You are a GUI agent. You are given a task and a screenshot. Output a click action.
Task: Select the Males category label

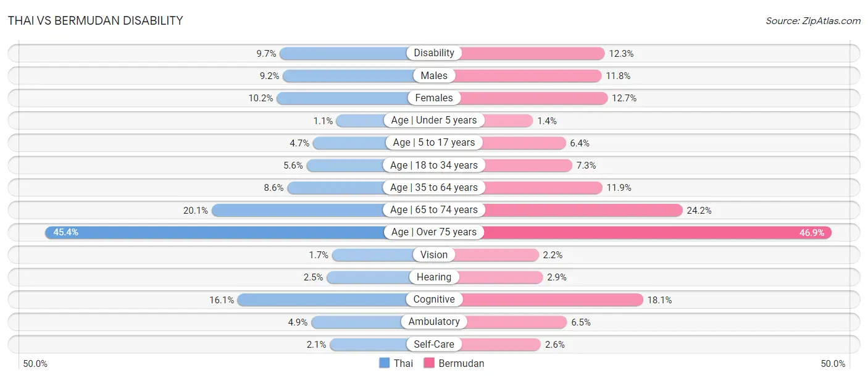(434, 75)
